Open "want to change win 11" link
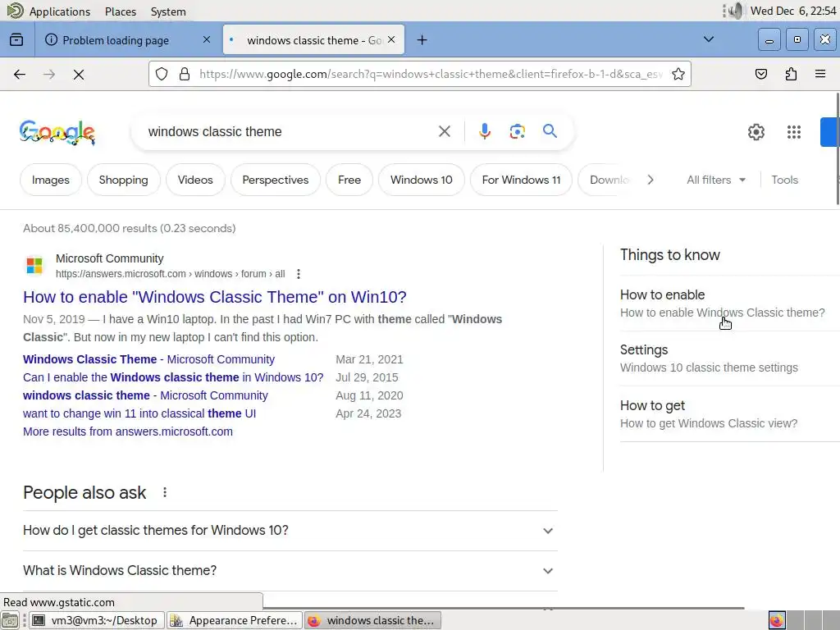Screen dimensions: 840x630 pyautogui.click(x=139, y=413)
